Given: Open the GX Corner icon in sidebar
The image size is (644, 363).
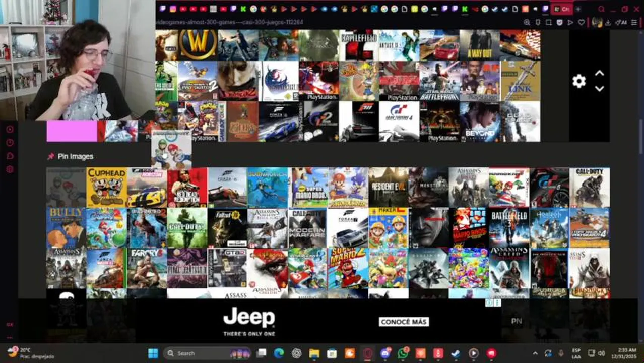Looking at the screenshot, I should (x=10, y=325).
